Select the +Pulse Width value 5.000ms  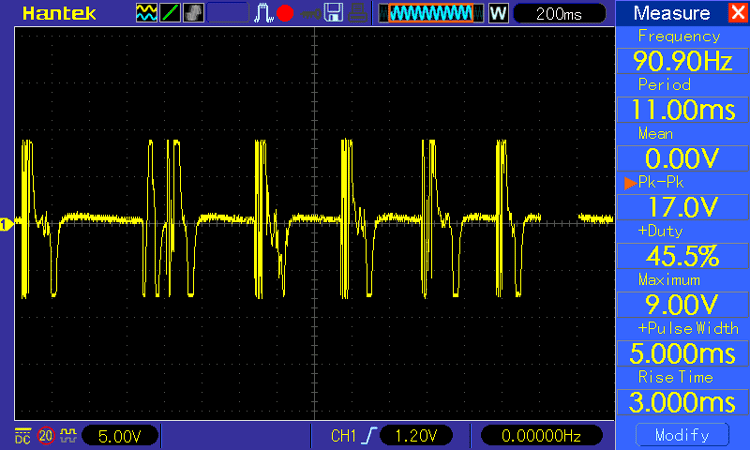[x=683, y=353]
